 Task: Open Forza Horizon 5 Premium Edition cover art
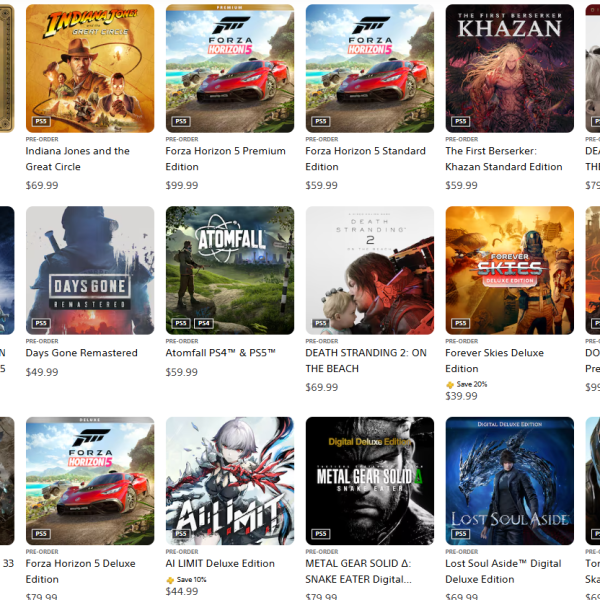tap(230, 68)
